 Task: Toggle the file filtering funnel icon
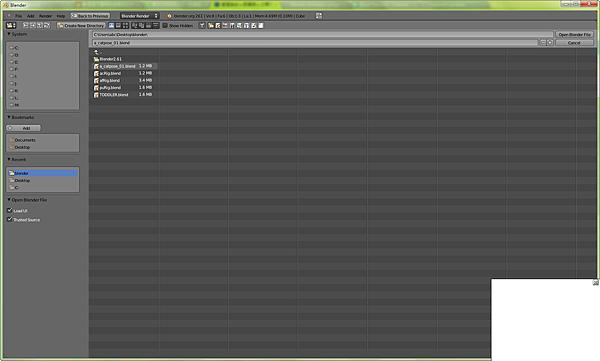pyautogui.click(x=202, y=25)
